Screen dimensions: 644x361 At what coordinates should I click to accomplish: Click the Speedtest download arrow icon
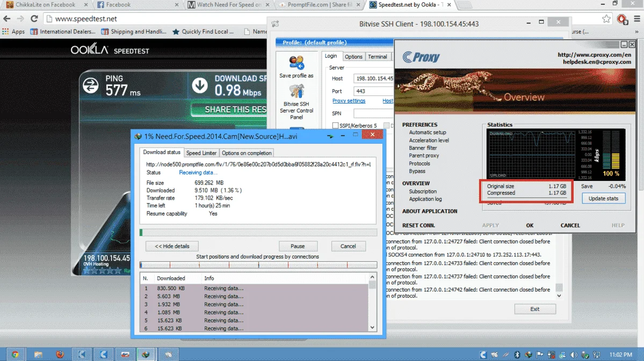tap(200, 85)
